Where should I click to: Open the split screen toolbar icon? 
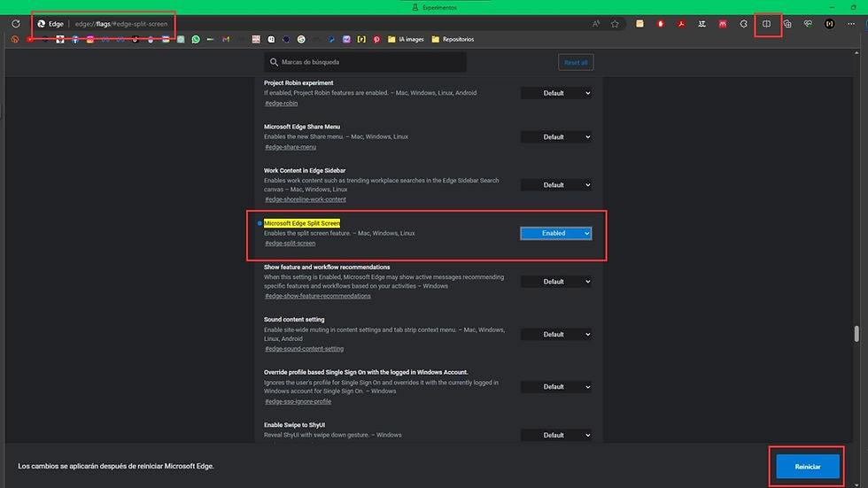767,24
